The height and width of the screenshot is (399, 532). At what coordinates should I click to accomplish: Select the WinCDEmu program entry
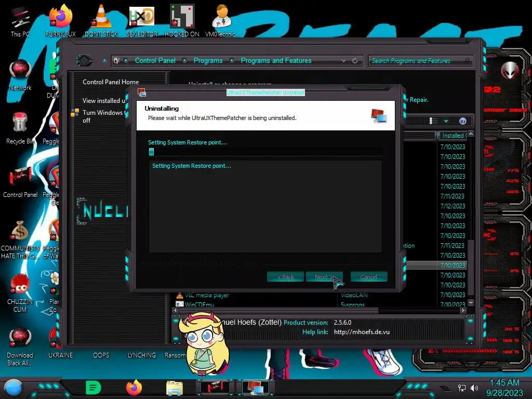point(199,304)
